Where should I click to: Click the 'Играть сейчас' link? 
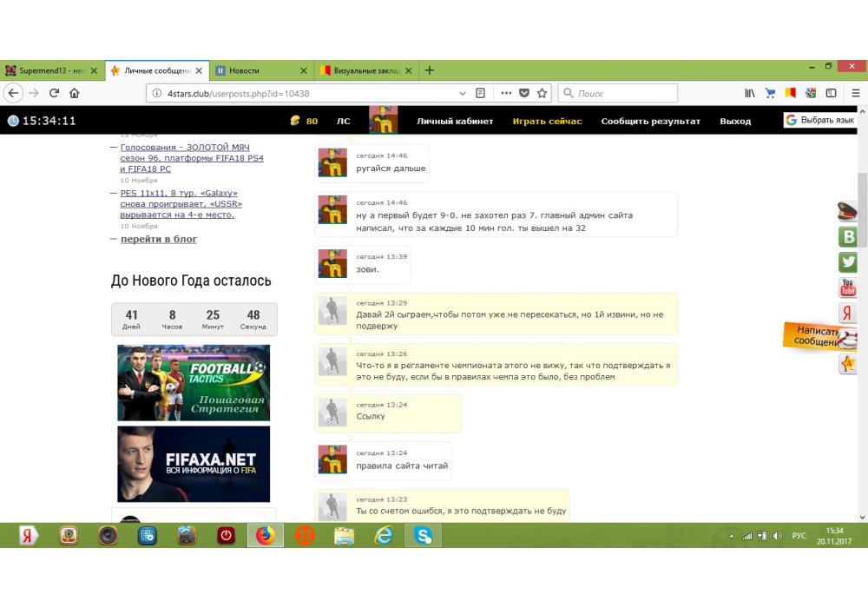click(547, 122)
